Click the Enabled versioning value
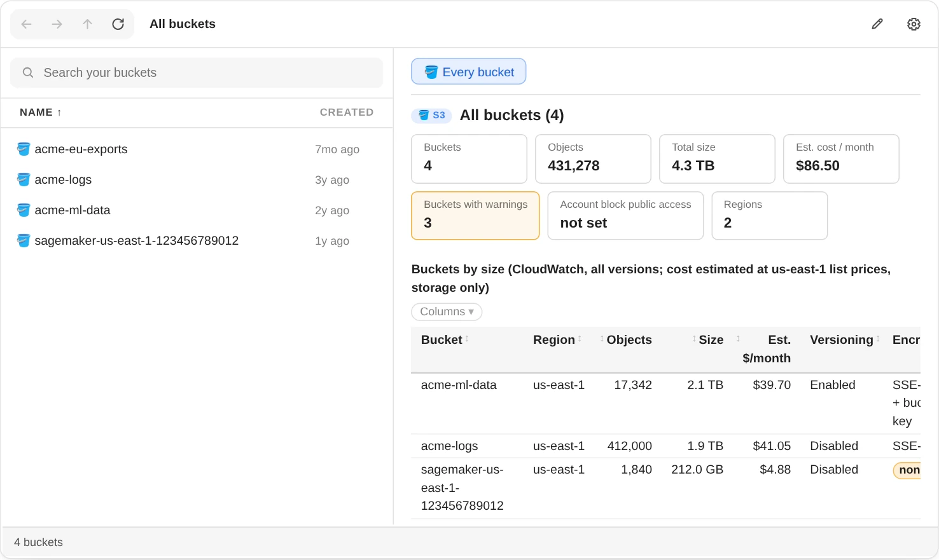The image size is (939, 560). [833, 385]
